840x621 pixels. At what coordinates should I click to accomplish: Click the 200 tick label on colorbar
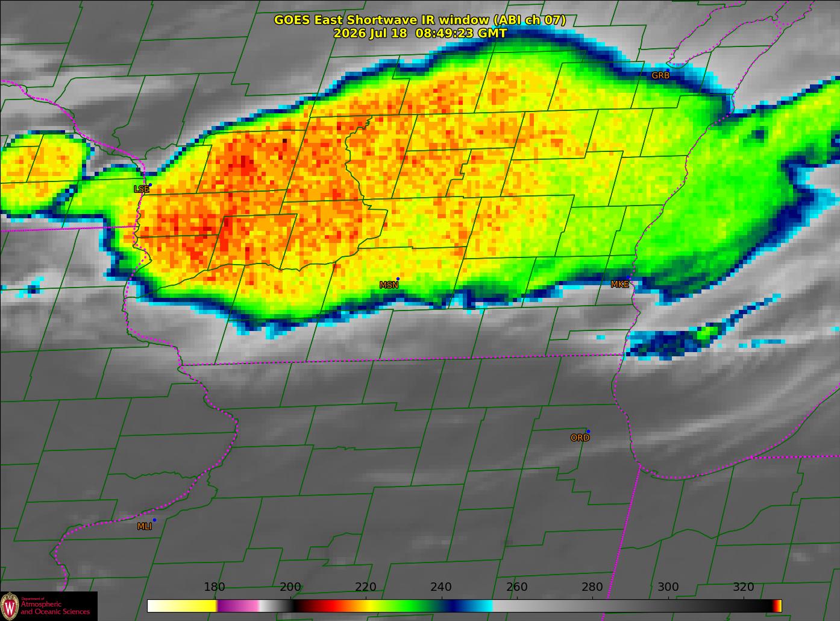pos(290,587)
